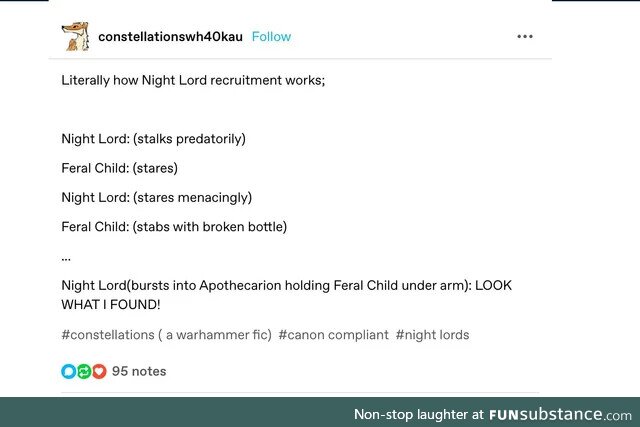Click the 'Feral Child: (stares)' line
The image size is (640, 427).
click(x=120, y=168)
